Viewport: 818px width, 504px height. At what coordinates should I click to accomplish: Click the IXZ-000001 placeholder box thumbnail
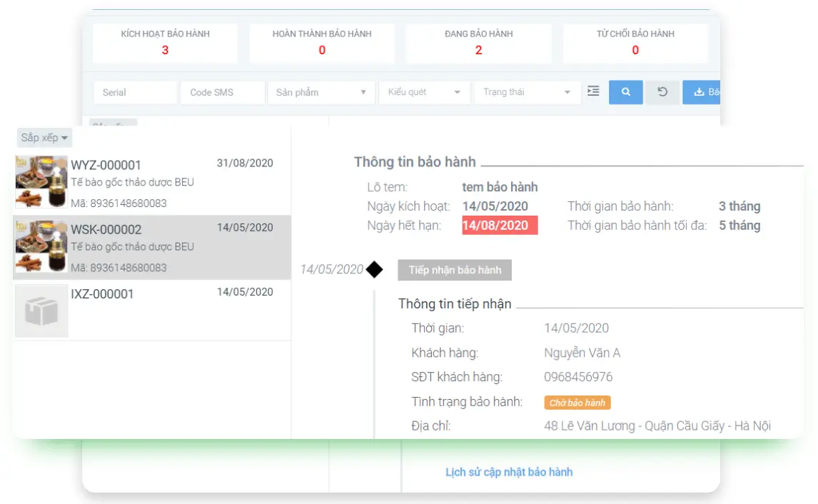pyautogui.click(x=41, y=311)
